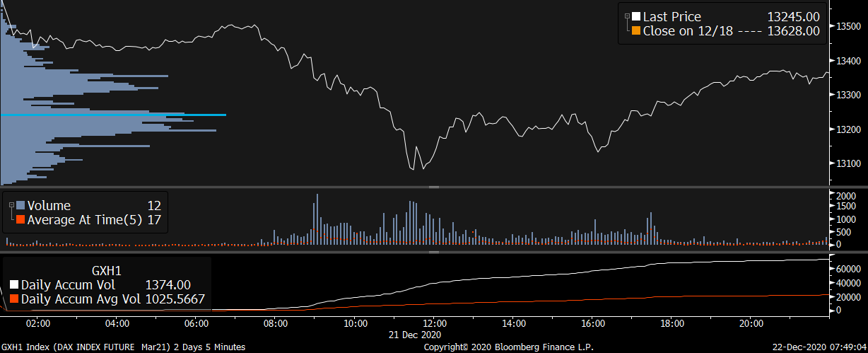This screenshot has width=868, height=353.
Task: Click the 13300 price axis label
Action: click(x=848, y=96)
